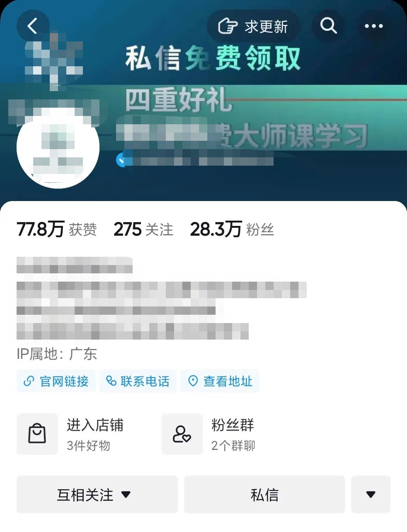Open the 77.8万 获赞 likes count
This screenshot has height=532, width=407.
pyautogui.click(x=57, y=229)
